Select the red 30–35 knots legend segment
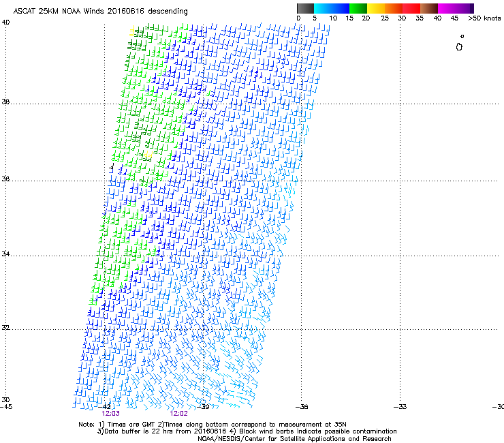504x443 pixels. coord(411,8)
